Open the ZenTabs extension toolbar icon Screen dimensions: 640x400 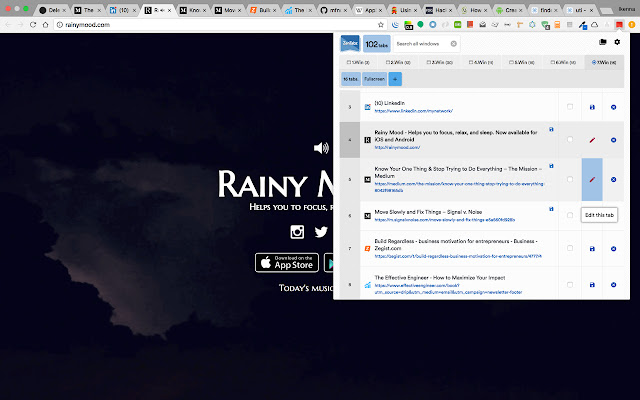coord(619,25)
